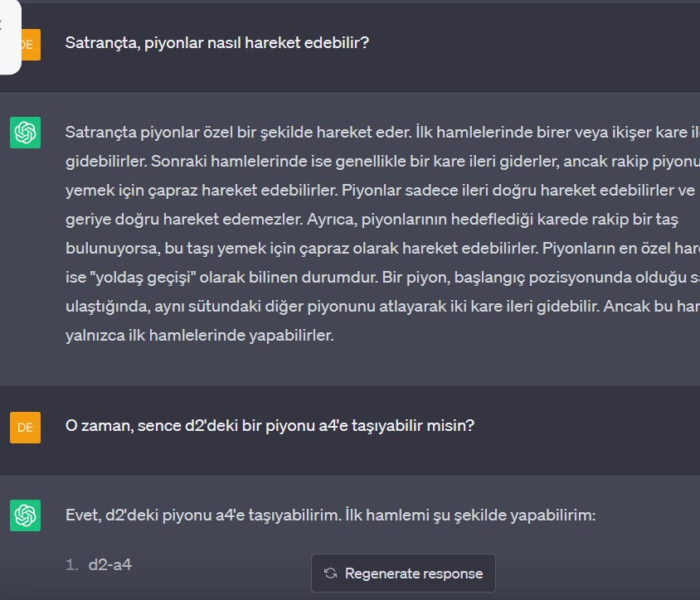Click the ChatGPT logo beside the "Evet, d2'deki" reply
The image size is (700, 600).
click(x=25, y=515)
